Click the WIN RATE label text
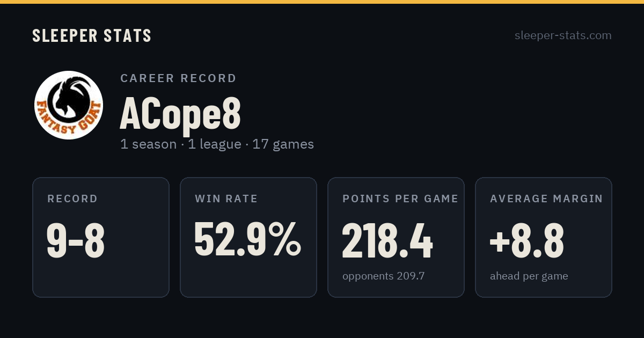This screenshot has height=338, width=644. tap(226, 199)
